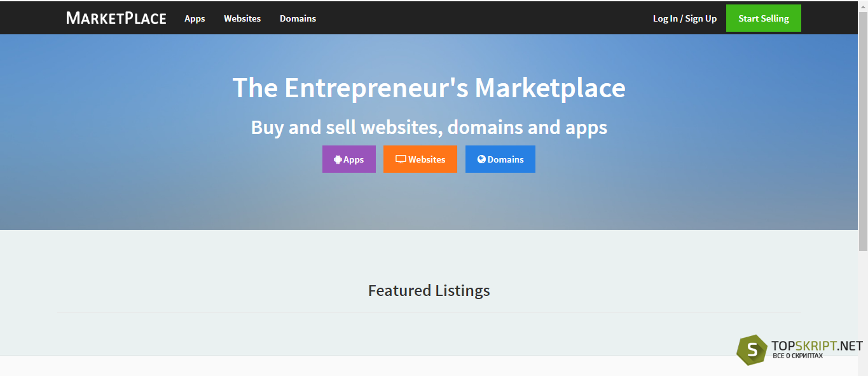Click the ВСЕ О СКРИПТАХ tagline

[x=797, y=356]
